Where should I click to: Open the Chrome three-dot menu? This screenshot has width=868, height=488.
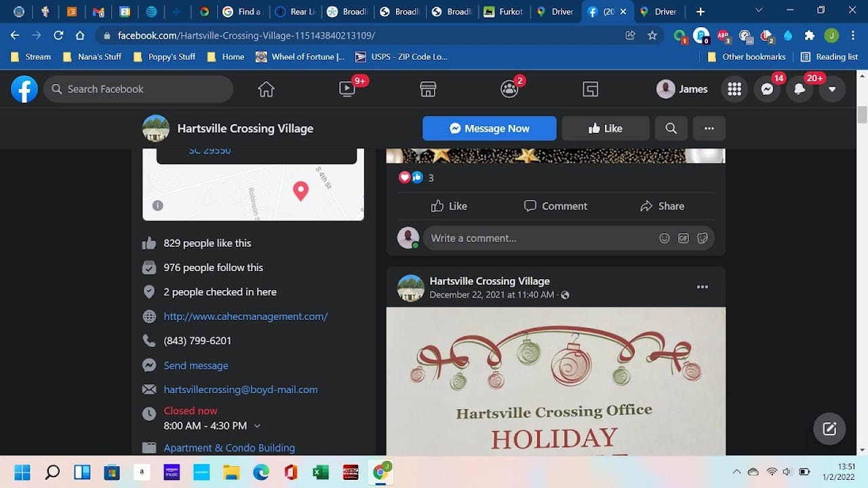coord(852,35)
